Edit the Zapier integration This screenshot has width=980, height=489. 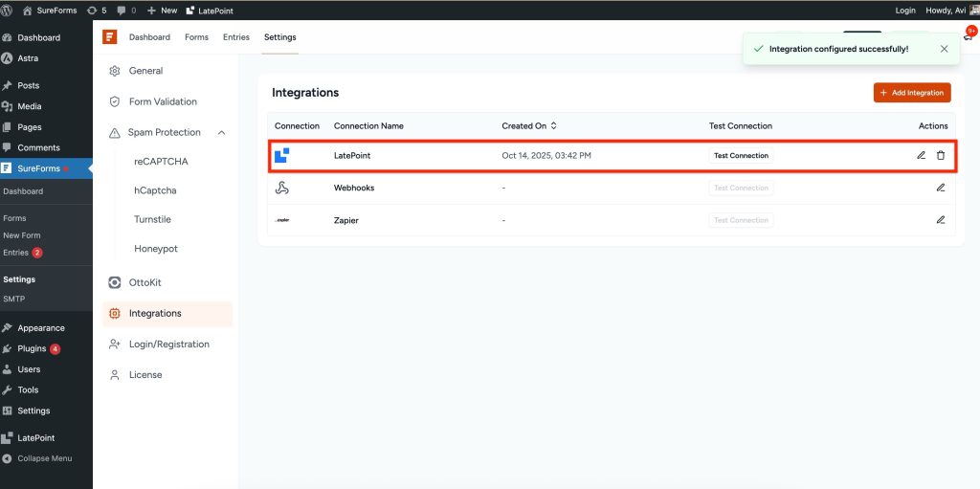[x=941, y=219]
